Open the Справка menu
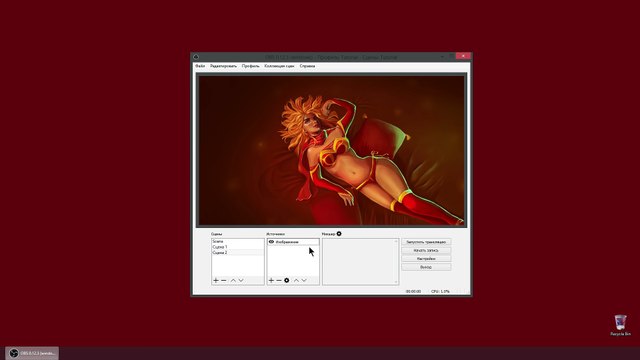This screenshot has width=640, height=360. pyautogui.click(x=307, y=66)
